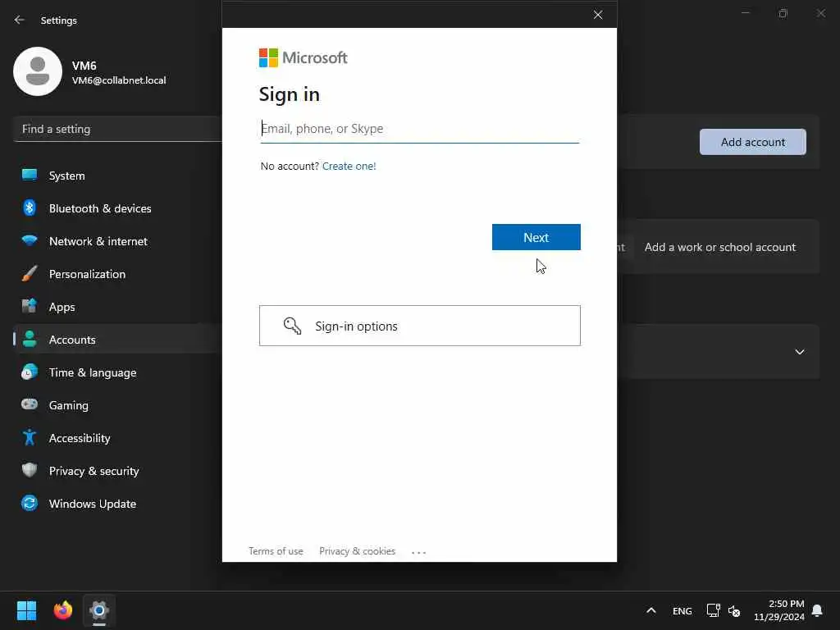Screen dimensions: 840x630
Task: Open Gaming settings
Action: point(116,405)
